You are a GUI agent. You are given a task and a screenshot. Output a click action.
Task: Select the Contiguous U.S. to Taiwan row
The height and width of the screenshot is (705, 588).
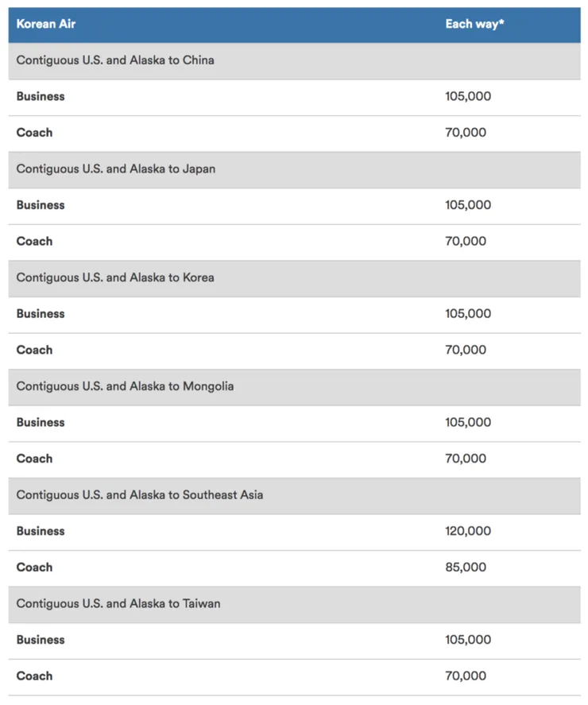(118, 603)
